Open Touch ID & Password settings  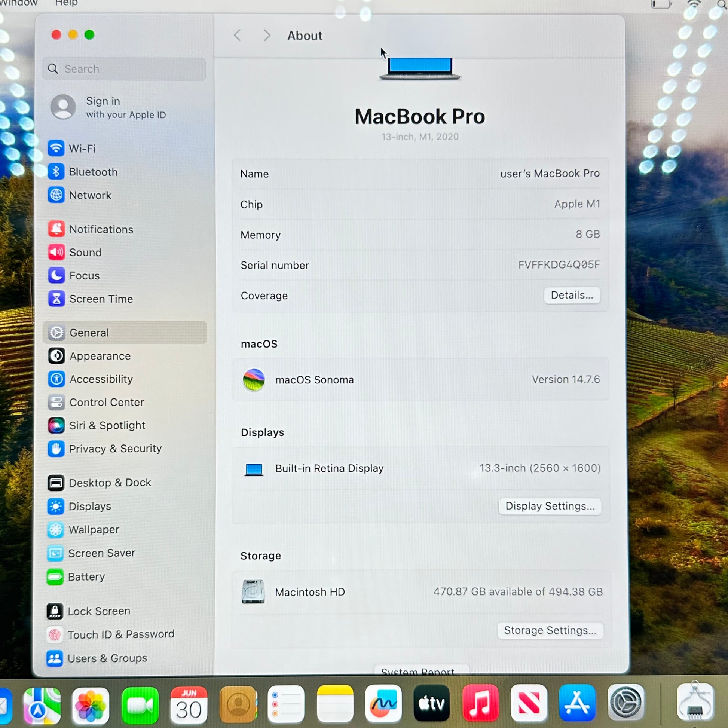(x=110, y=634)
